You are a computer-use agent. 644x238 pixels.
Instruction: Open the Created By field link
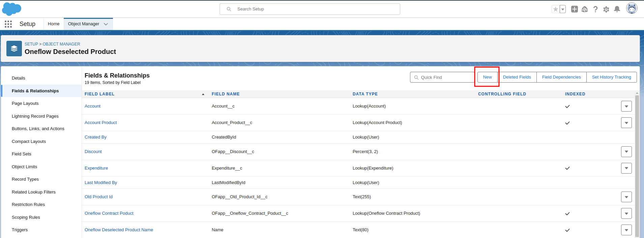[95, 137]
